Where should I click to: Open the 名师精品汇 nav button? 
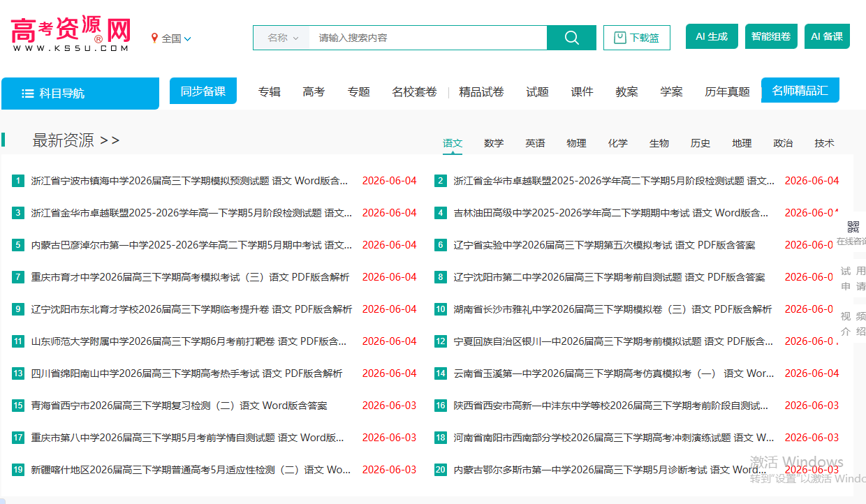800,90
